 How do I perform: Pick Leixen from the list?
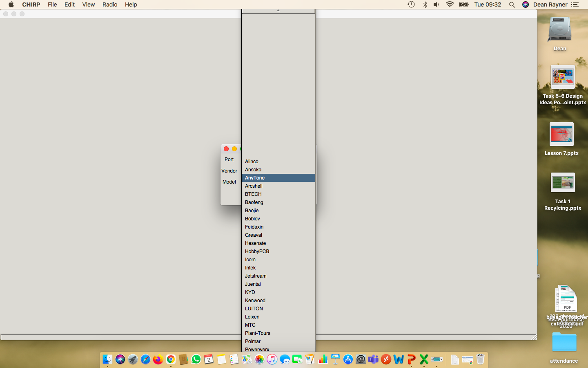278,317
